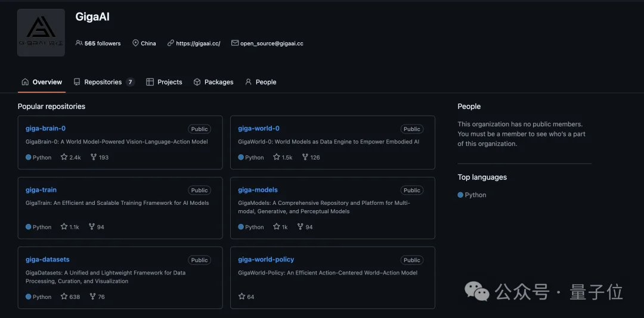
Task: Click the fork icon on giga-datasets
Action: click(x=92, y=297)
